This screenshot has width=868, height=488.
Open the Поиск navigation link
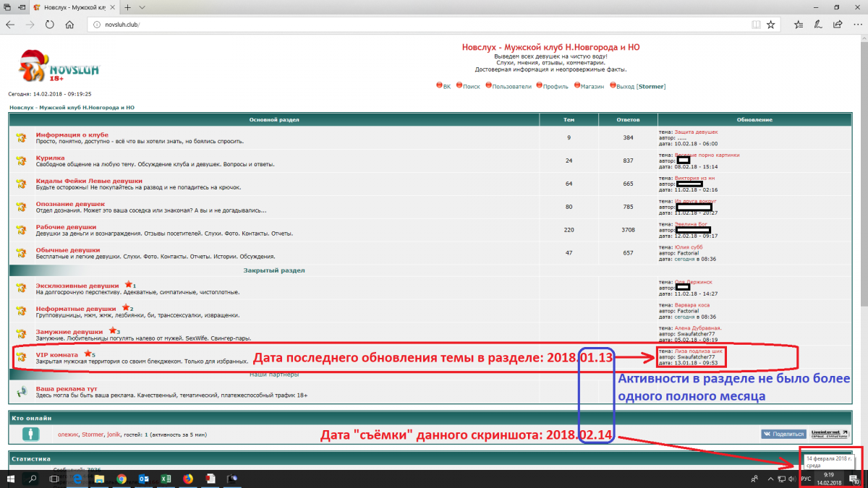[x=471, y=87]
